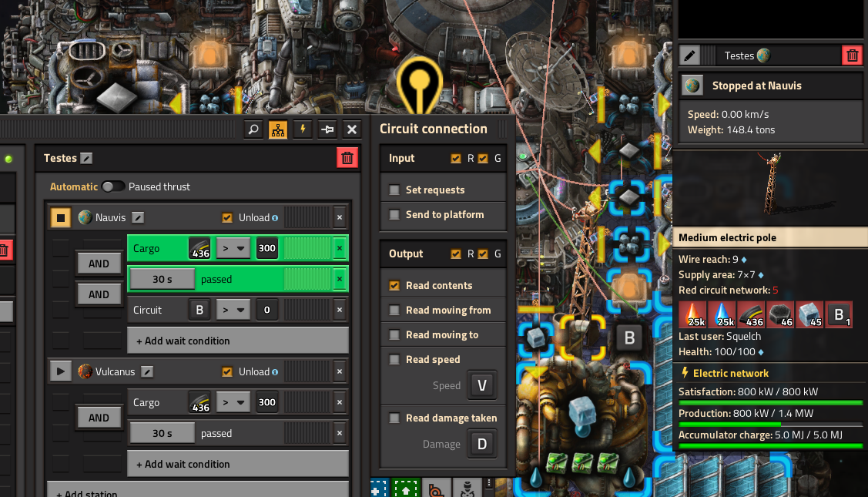Image resolution: width=868 pixels, height=497 pixels.
Task: Edit the 300 value in Nauvis Cargo condition
Action: click(266, 248)
